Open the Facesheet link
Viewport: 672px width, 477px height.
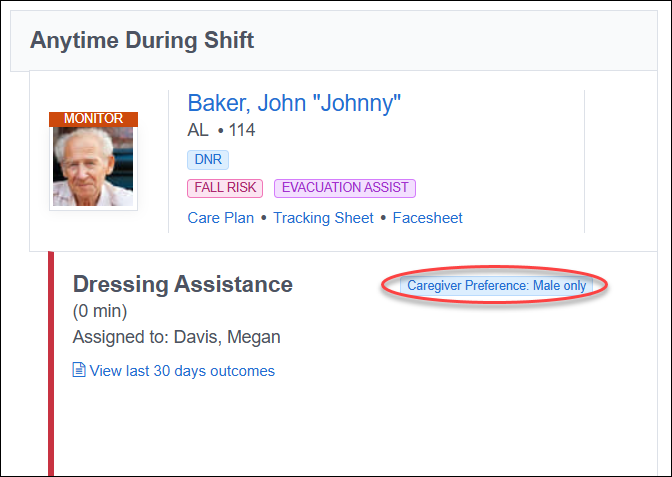(x=428, y=218)
